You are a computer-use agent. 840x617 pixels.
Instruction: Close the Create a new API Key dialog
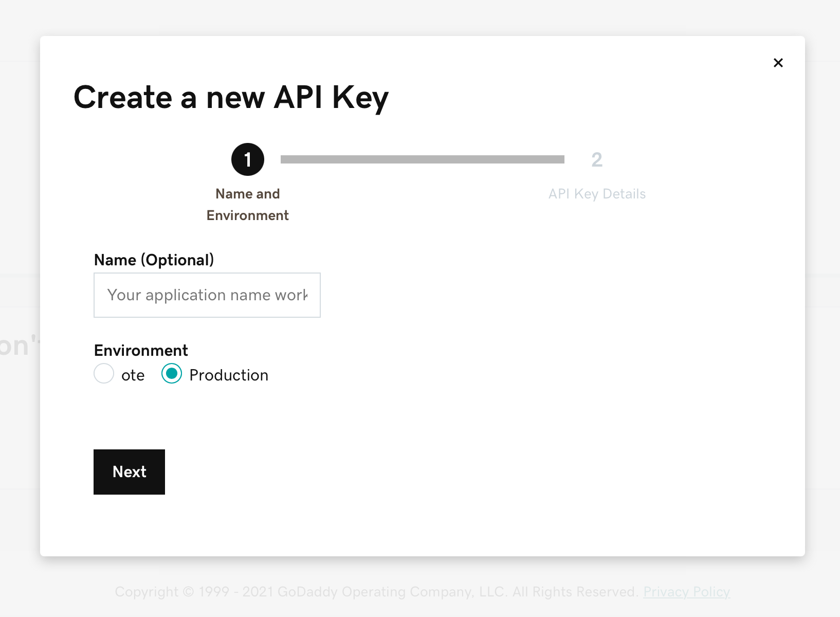[778, 63]
